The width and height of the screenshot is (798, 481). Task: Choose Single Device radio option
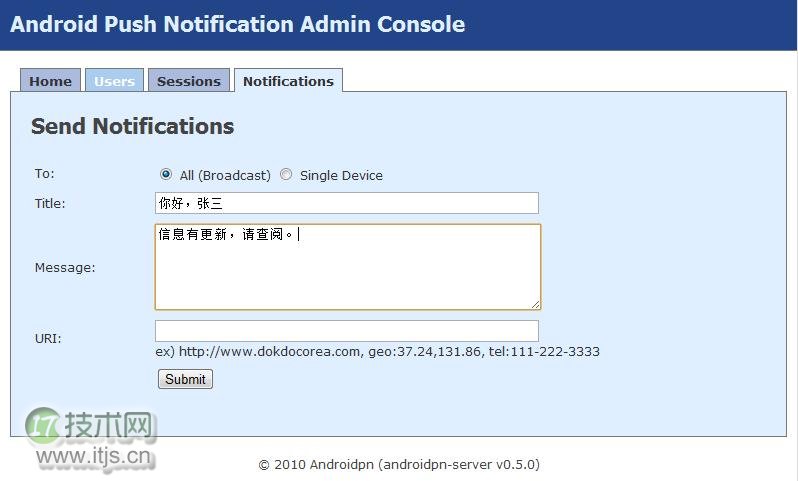point(286,174)
